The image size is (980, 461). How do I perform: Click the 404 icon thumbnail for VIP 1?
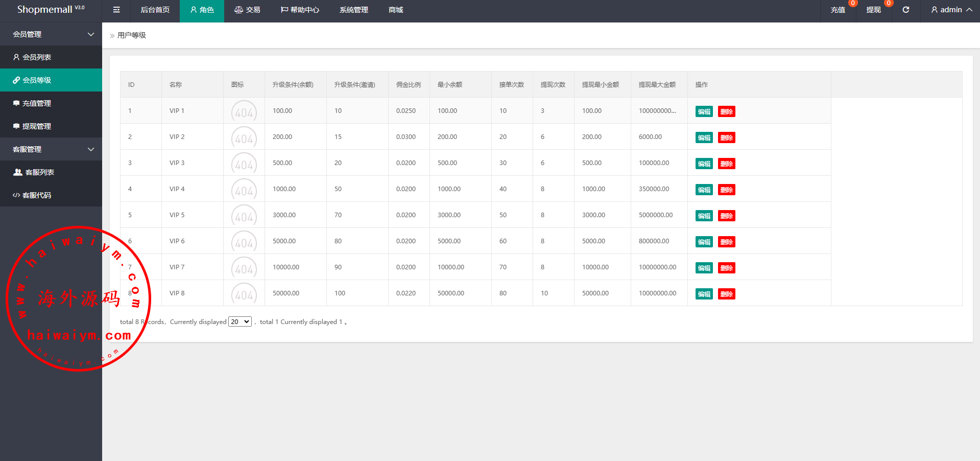click(x=244, y=112)
